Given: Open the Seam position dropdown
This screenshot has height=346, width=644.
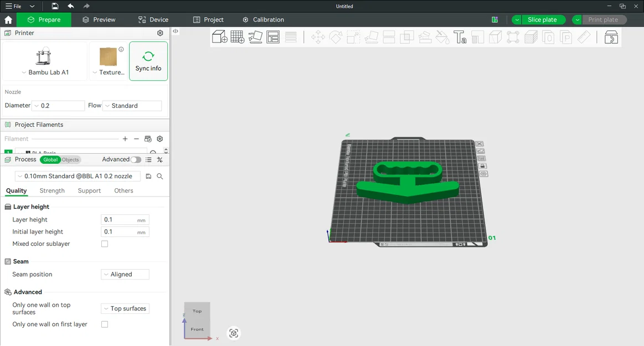Looking at the screenshot, I should pos(125,274).
